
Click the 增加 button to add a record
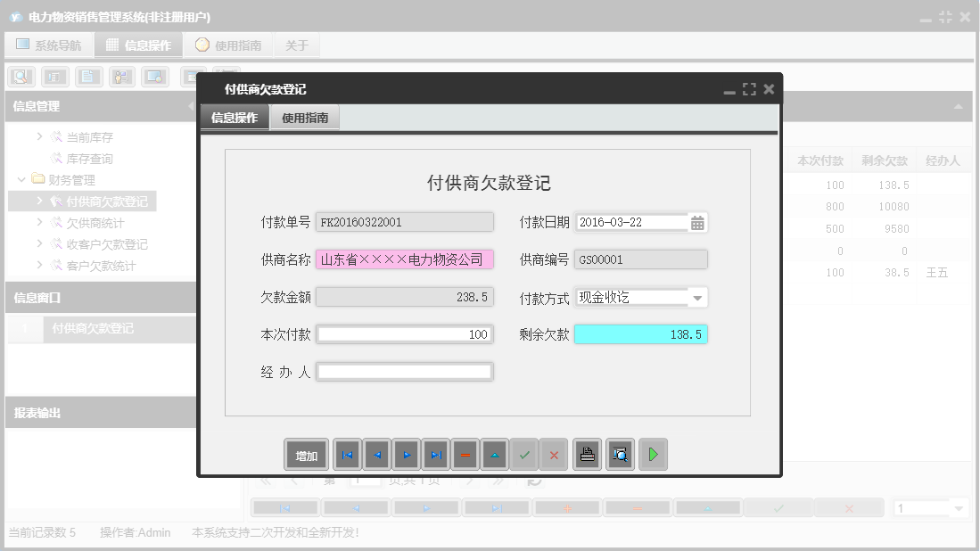(306, 454)
